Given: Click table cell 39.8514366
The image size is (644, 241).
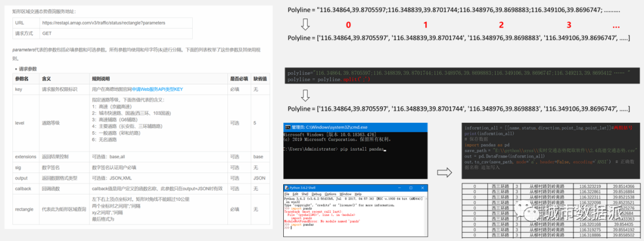Looking at the screenshot, I should pyautogui.click(x=624, y=186).
